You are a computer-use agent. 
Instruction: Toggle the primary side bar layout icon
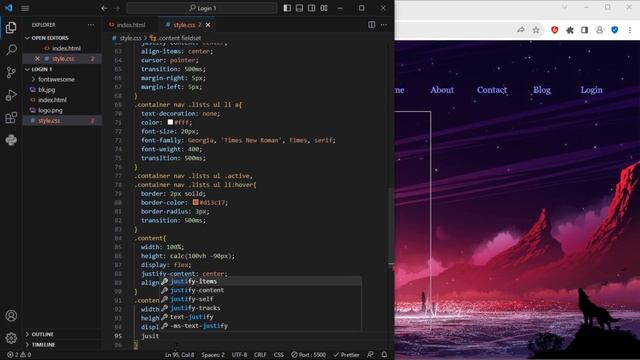pyautogui.click(x=287, y=8)
